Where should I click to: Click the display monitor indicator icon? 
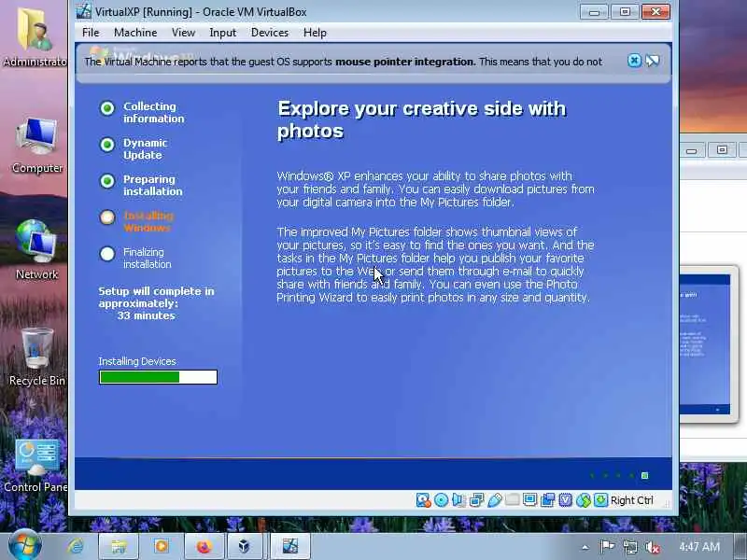(529, 500)
